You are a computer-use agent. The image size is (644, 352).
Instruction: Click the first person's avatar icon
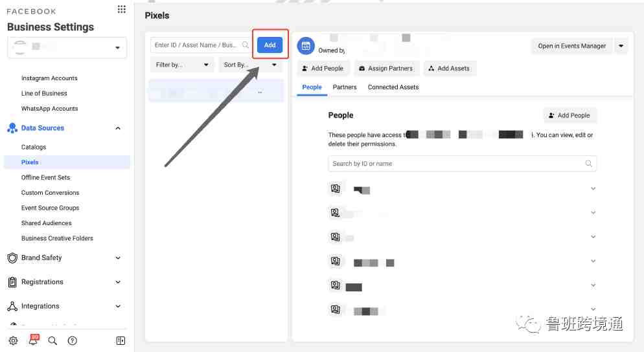pos(336,188)
